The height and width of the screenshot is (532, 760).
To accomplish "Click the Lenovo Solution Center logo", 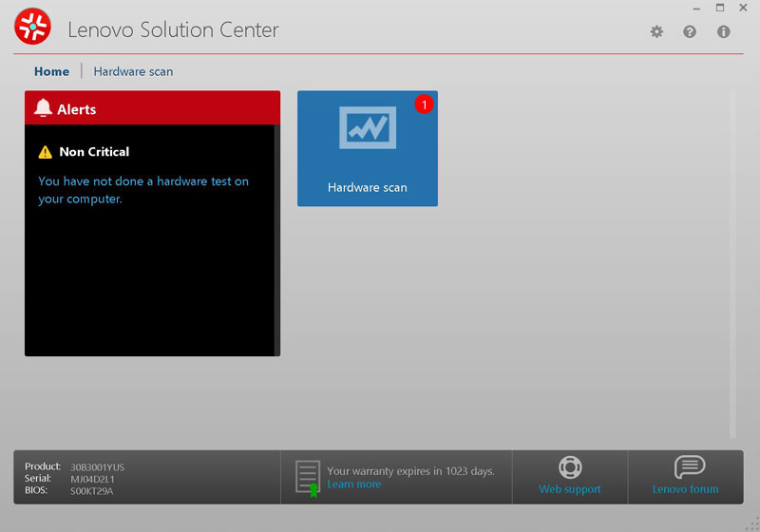I will coord(33,28).
